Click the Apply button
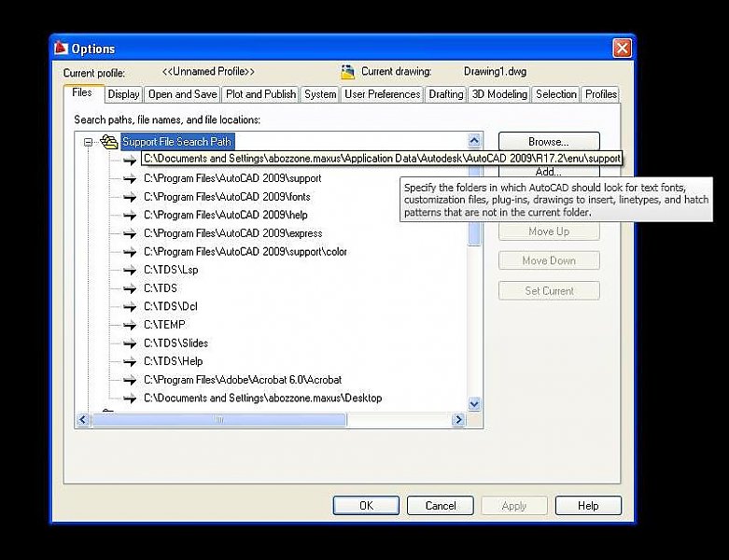 pyautogui.click(x=514, y=506)
